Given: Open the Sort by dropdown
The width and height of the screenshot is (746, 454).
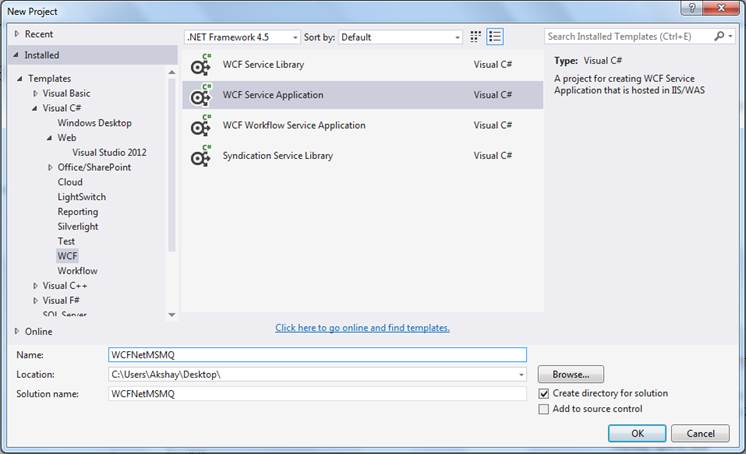Looking at the screenshot, I should pos(400,37).
